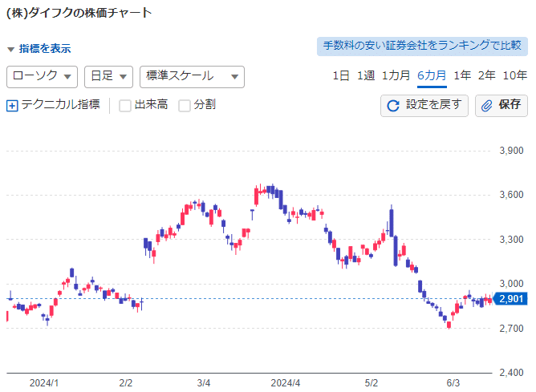Open the 日足 interval dropdown

coord(108,77)
